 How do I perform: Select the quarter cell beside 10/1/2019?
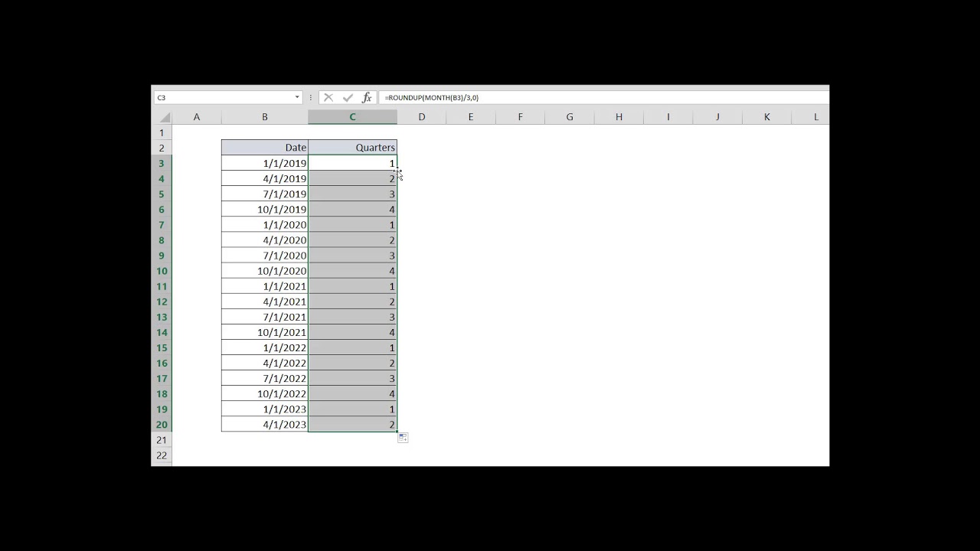pos(352,209)
